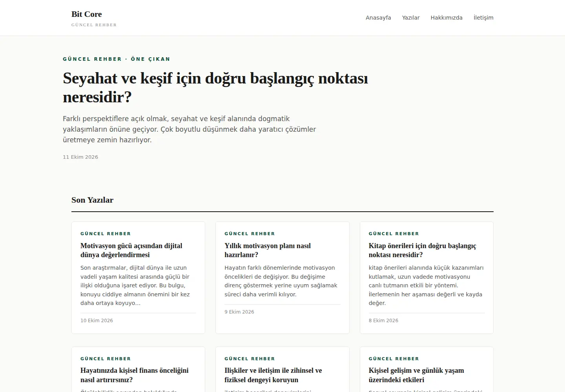This screenshot has height=392, width=565.
Task: Open 'Yıllık motivasyon planı nasıl hazırlanır?' article
Action: [268, 250]
